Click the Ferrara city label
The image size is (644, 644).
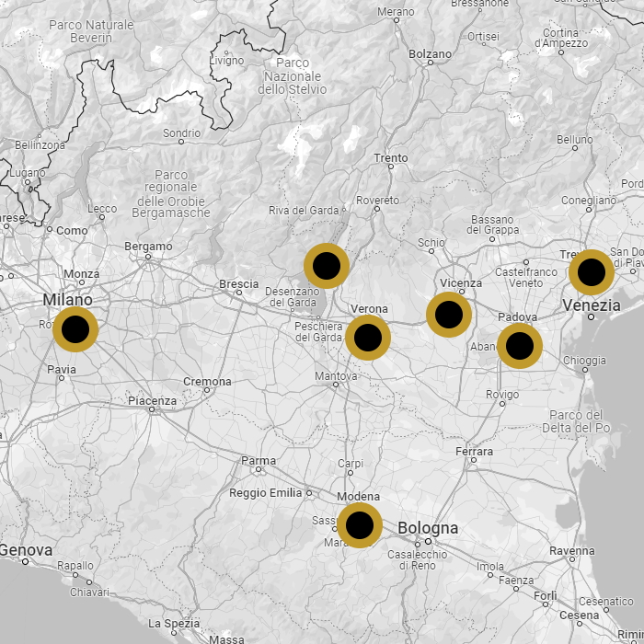tap(474, 452)
